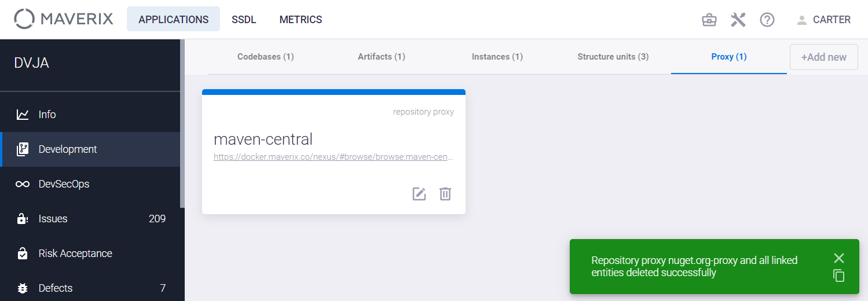Image resolution: width=868 pixels, height=301 pixels.
Task: Switch to the Codebases (1) tab
Action: click(266, 57)
